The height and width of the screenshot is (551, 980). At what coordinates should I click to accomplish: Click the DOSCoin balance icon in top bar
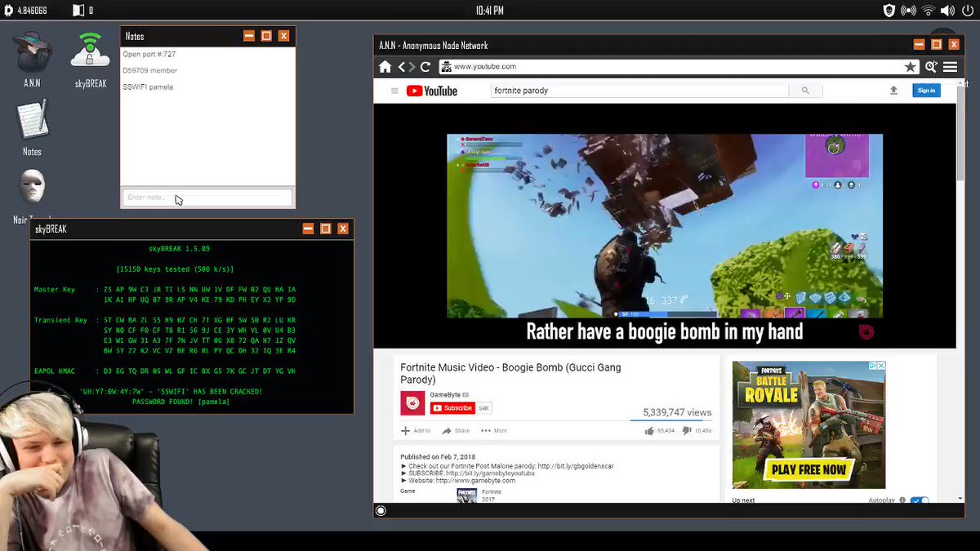(9, 10)
